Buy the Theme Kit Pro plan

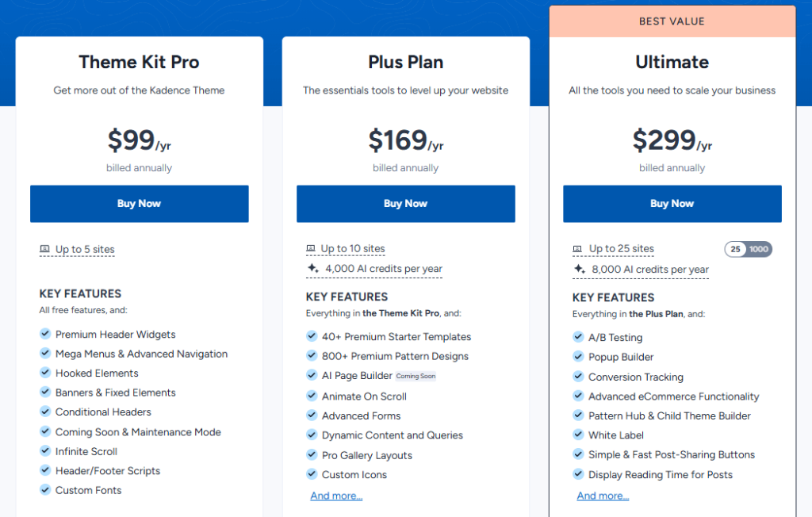[139, 204]
